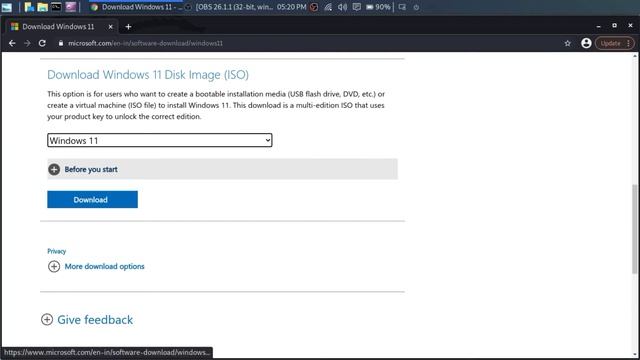Open the Windows 11 edition dropdown

pyautogui.click(x=160, y=140)
